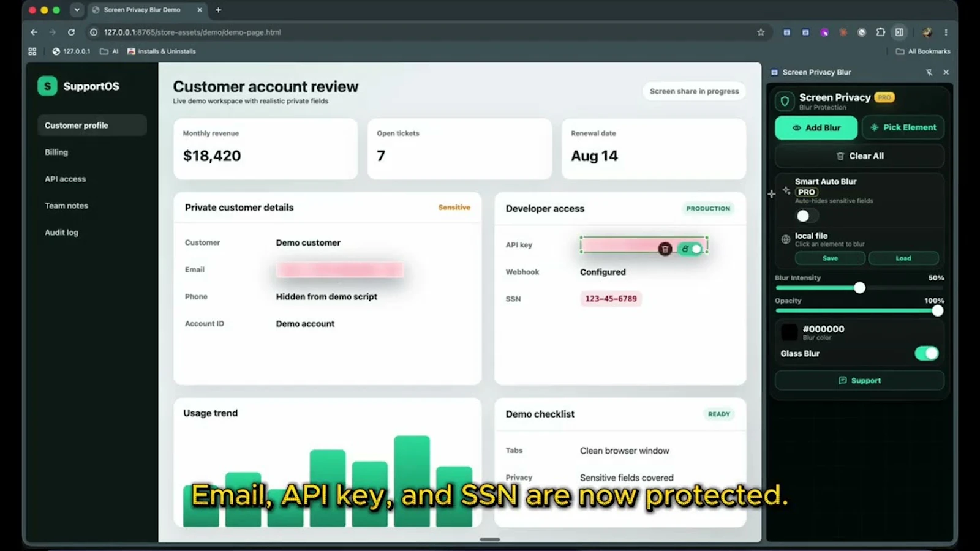This screenshot has width=980, height=551.
Task: Click the Sensitive label
Action: click(454, 208)
